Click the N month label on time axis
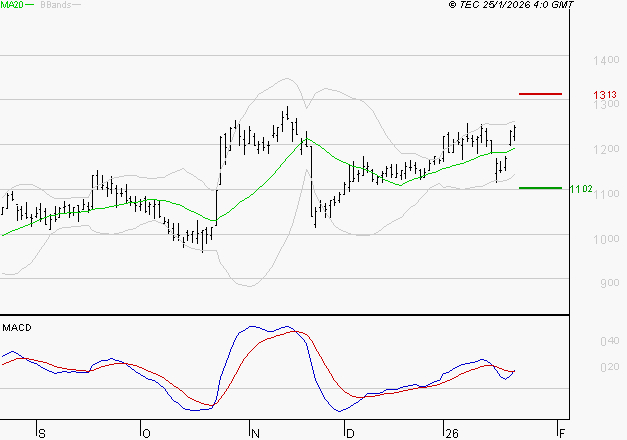The image size is (627, 440). (x=255, y=434)
